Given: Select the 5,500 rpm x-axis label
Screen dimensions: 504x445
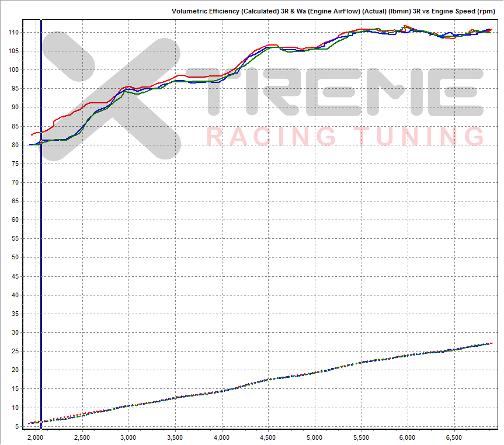Looking at the screenshot, I should (x=360, y=437).
